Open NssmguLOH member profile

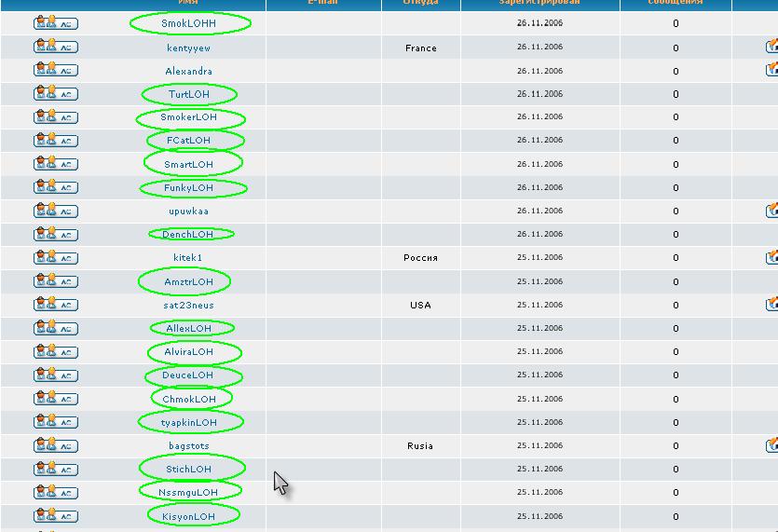click(x=189, y=492)
